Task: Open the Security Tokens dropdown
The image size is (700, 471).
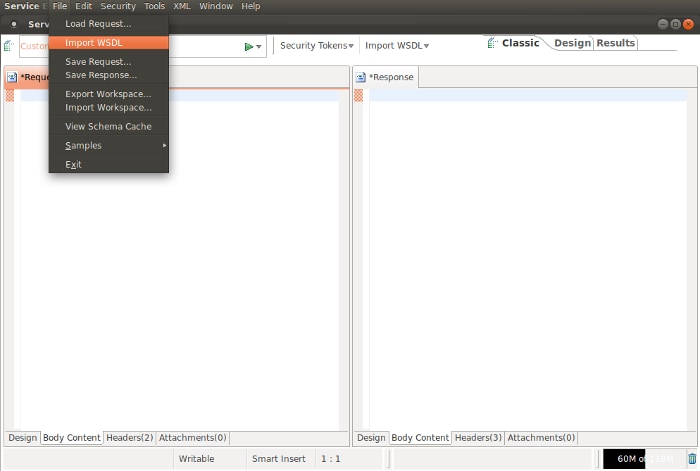Action: point(317,46)
